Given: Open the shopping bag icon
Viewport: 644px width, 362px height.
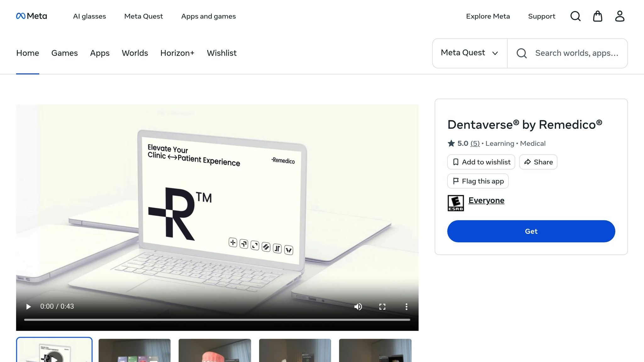Looking at the screenshot, I should coord(597,16).
